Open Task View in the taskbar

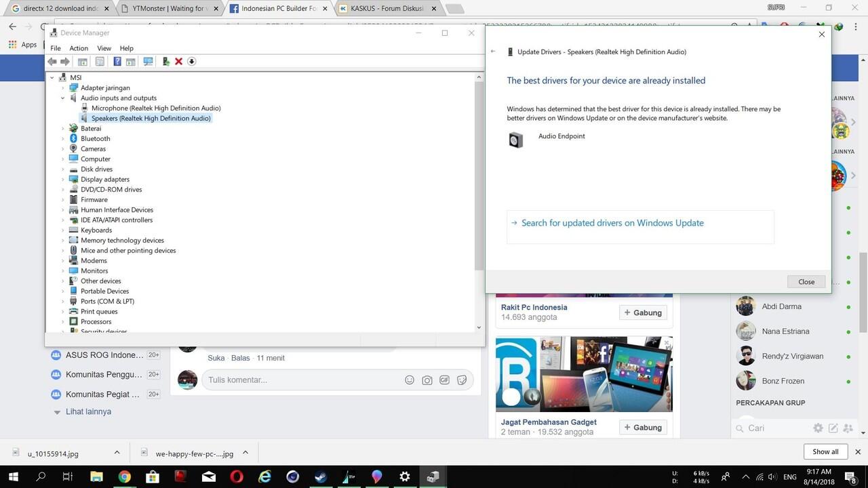[x=67, y=476]
